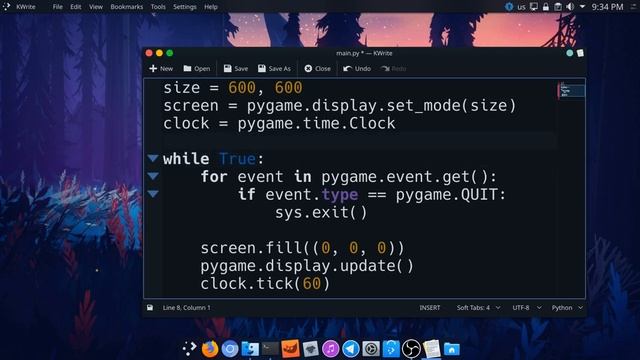The image size is (640, 360).
Task: Open the Settings menu
Action: [184, 7]
